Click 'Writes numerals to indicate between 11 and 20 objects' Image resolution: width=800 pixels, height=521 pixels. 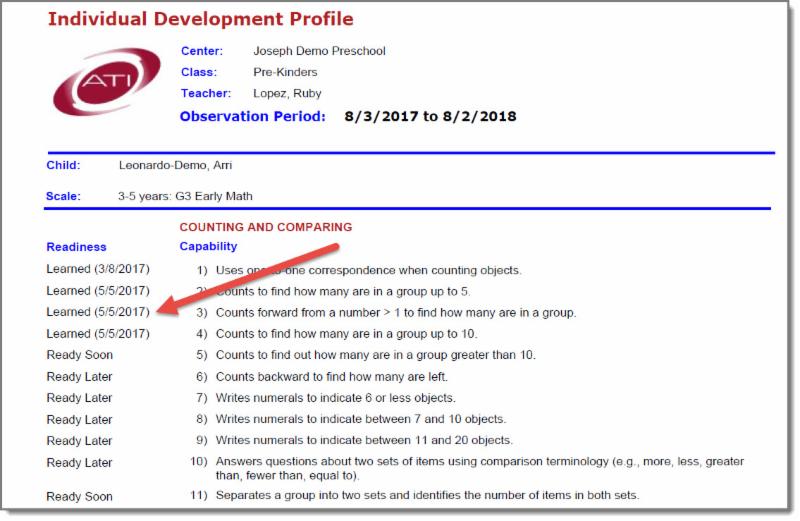[x=364, y=440]
